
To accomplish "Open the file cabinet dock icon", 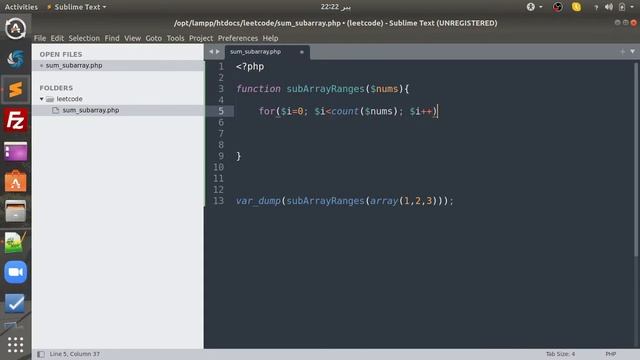I will pos(16,211).
